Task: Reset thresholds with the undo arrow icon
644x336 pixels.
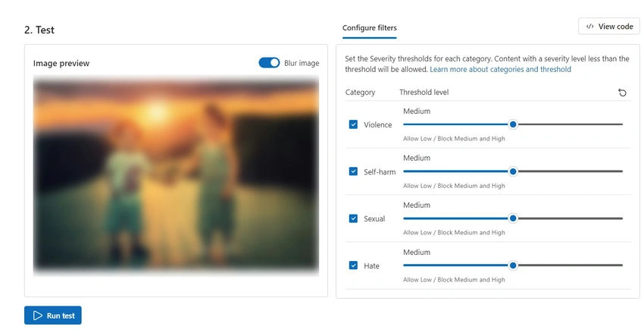Action: click(x=622, y=93)
